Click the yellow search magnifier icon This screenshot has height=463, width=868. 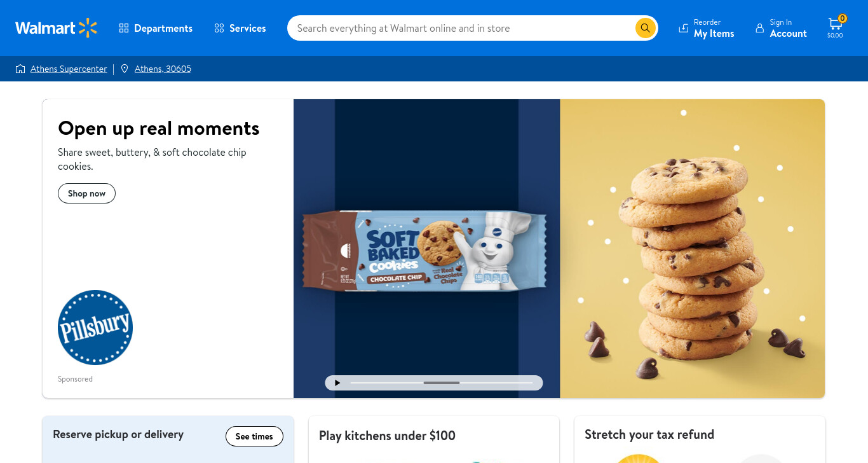[645, 28]
